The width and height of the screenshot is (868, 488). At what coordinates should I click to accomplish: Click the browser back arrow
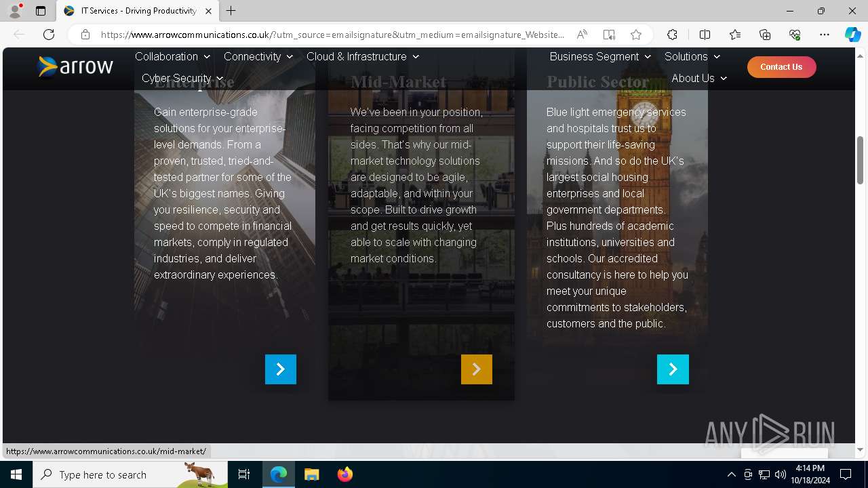point(19,35)
